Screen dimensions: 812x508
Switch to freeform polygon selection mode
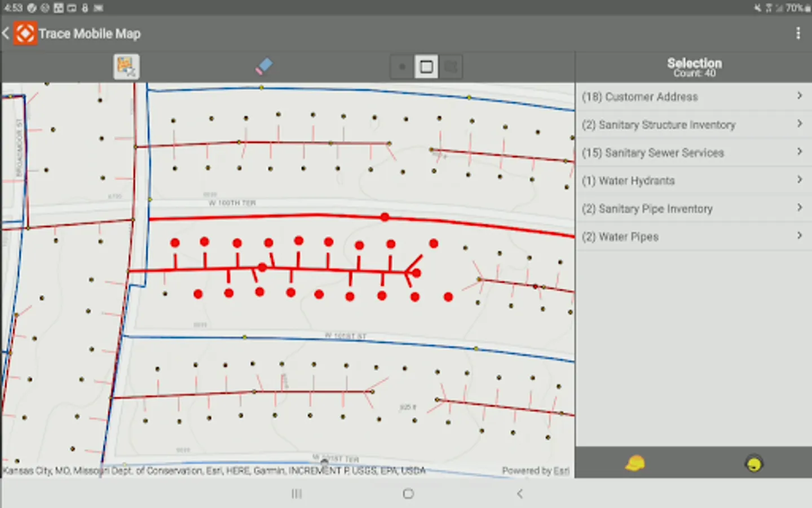[451, 67]
